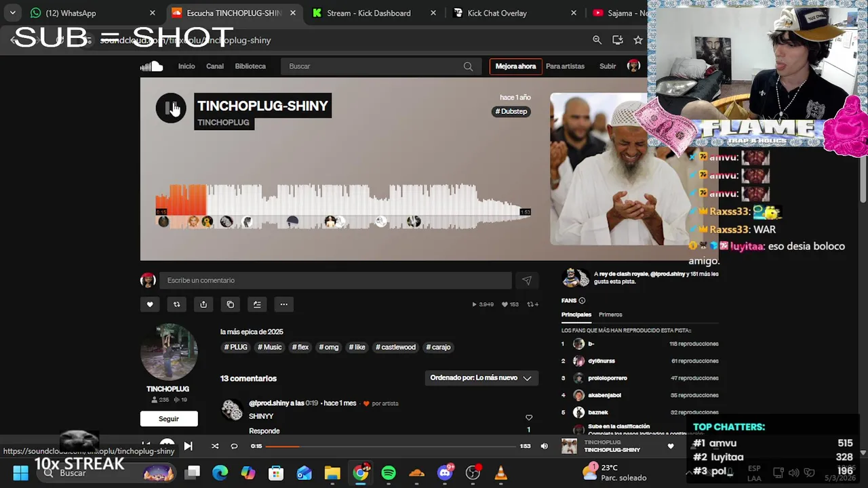Expand 'Ordenado por: Lo más nuevo' dropdown
The image size is (868, 488).
(x=481, y=378)
